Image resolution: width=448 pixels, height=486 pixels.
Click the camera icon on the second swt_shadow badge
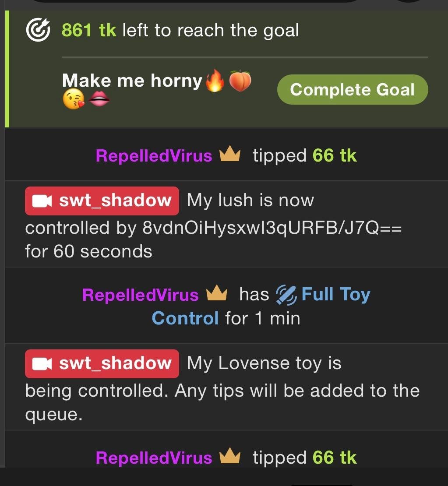tap(42, 364)
